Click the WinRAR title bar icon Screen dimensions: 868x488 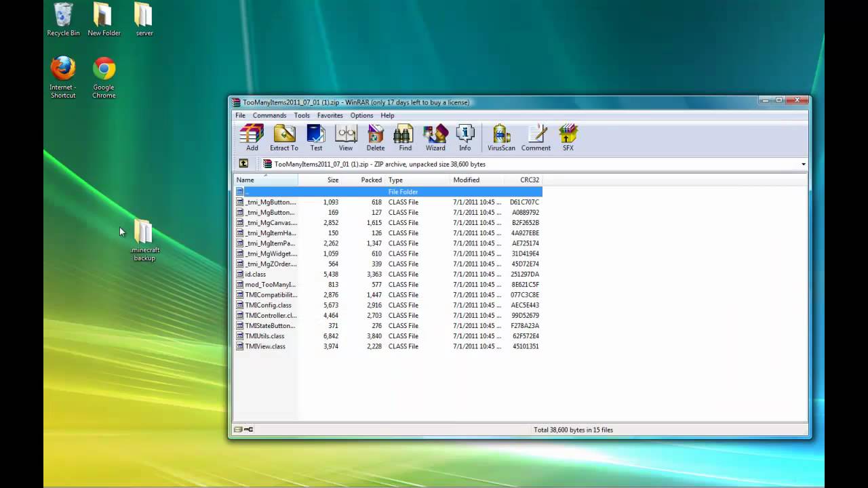pyautogui.click(x=236, y=102)
